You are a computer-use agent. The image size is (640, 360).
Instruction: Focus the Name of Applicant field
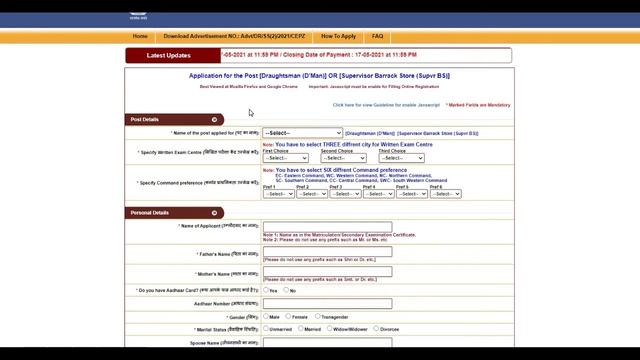tap(327, 227)
